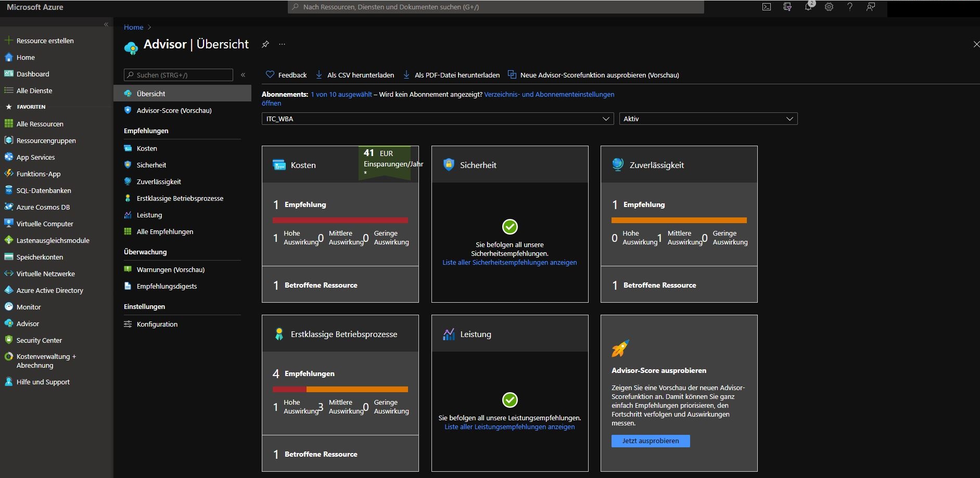The image size is (980, 478).
Task: Click the Feedback heart icon
Action: tap(270, 75)
